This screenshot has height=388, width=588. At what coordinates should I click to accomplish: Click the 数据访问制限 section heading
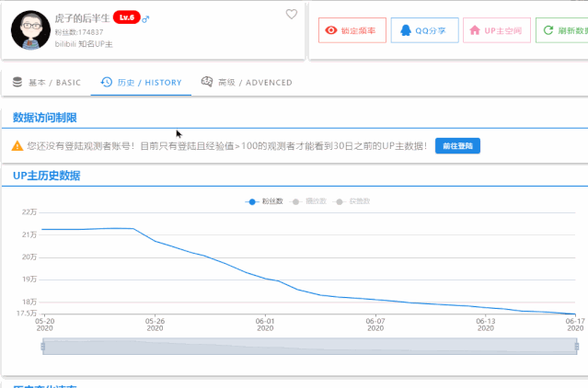click(x=44, y=118)
